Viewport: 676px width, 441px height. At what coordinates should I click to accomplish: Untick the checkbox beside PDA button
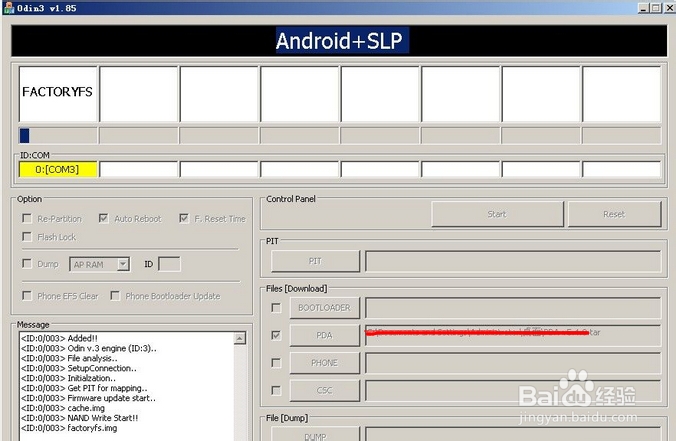tap(276, 335)
